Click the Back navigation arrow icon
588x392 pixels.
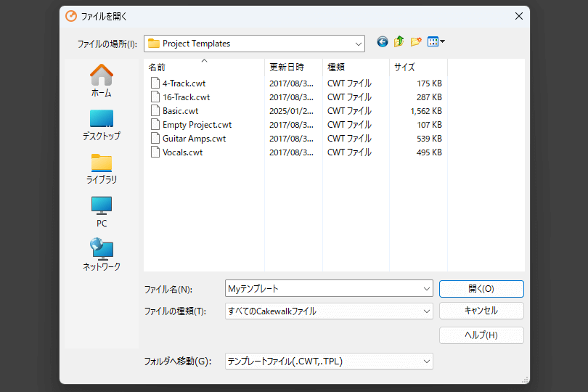[x=383, y=42]
